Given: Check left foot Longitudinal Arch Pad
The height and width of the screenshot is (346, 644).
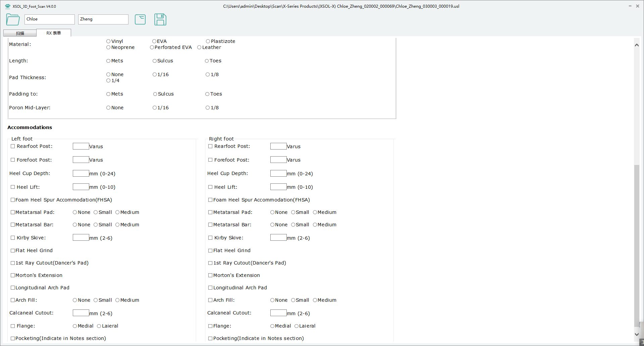Looking at the screenshot, I should 13,288.
